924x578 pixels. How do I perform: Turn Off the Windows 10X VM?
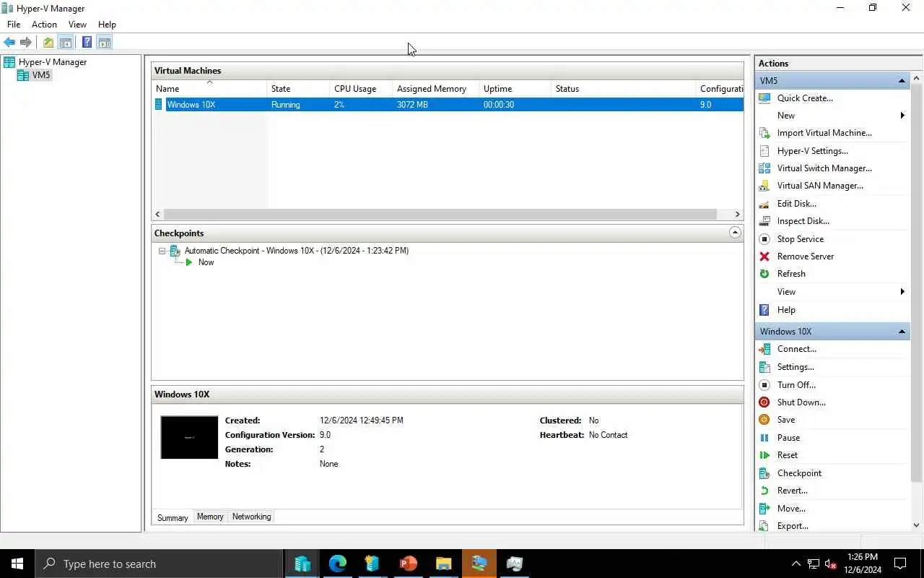point(796,385)
